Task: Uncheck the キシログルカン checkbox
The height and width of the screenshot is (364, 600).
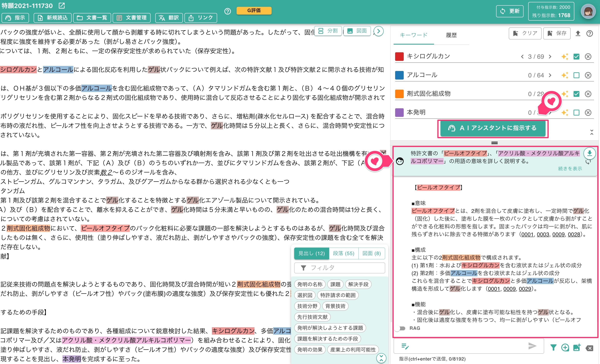Action: coord(576,57)
